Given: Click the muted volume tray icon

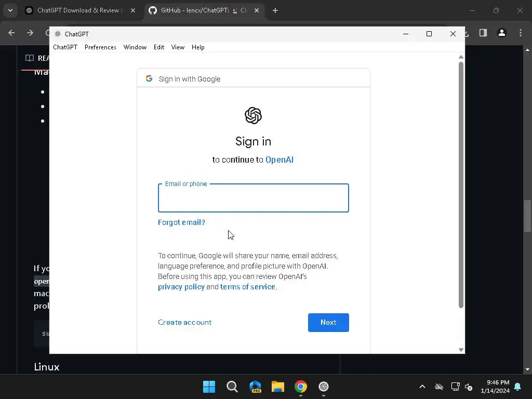Looking at the screenshot, I should pyautogui.click(x=469, y=387).
